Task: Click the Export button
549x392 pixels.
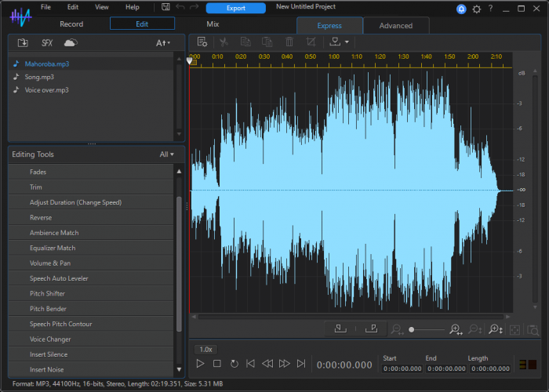Action: coord(235,8)
